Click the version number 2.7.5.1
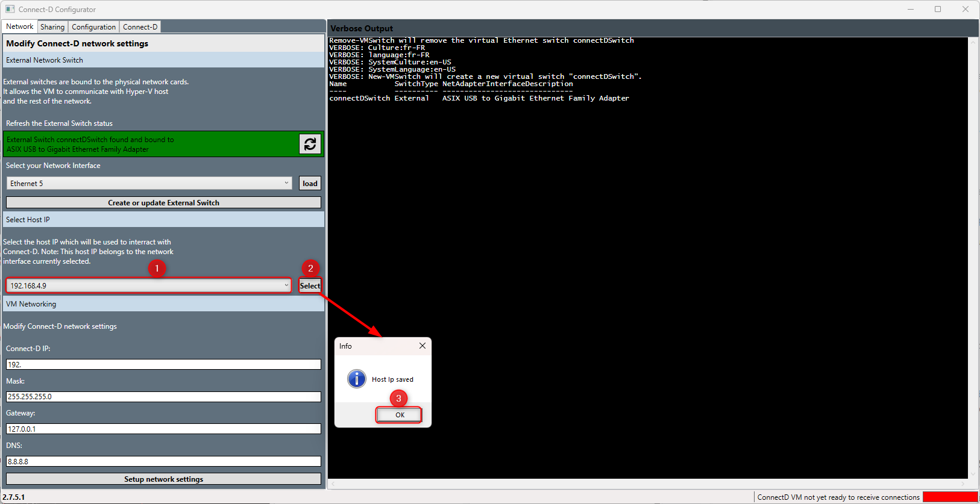The height and width of the screenshot is (504, 980). pos(14,497)
